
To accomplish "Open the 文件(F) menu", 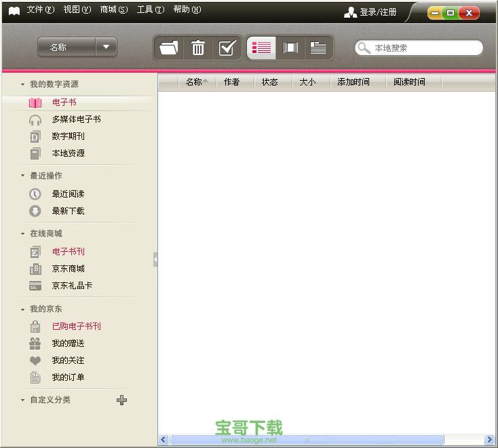I will [x=40, y=10].
